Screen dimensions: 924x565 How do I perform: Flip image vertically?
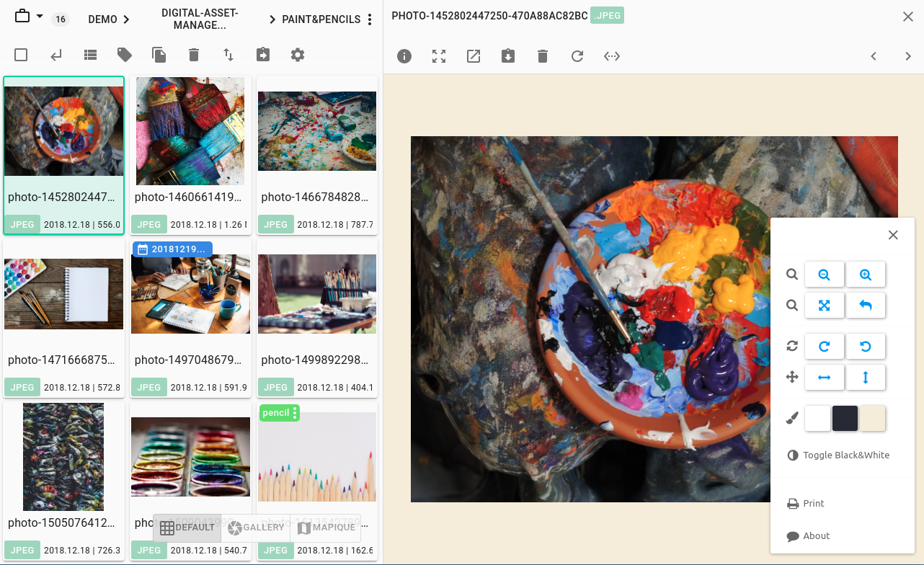[866, 377]
